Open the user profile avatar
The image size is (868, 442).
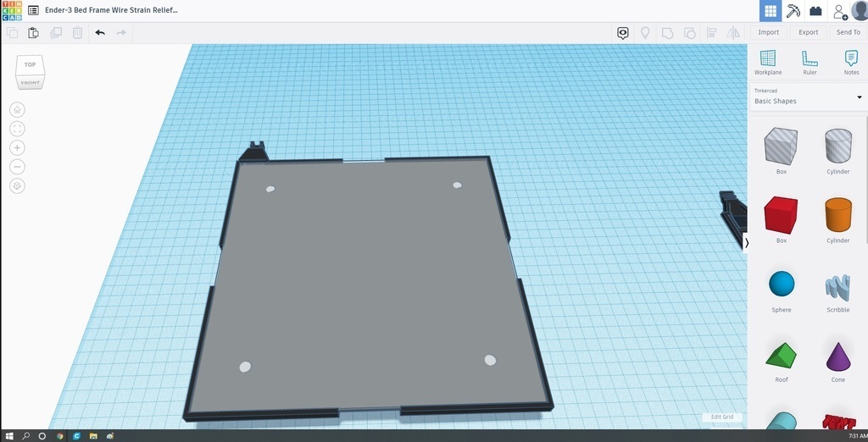[x=860, y=10]
